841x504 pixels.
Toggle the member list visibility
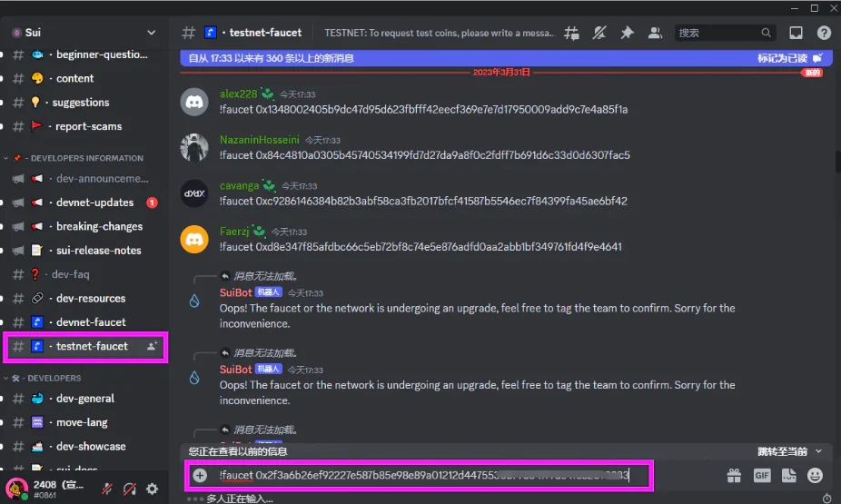click(x=655, y=33)
